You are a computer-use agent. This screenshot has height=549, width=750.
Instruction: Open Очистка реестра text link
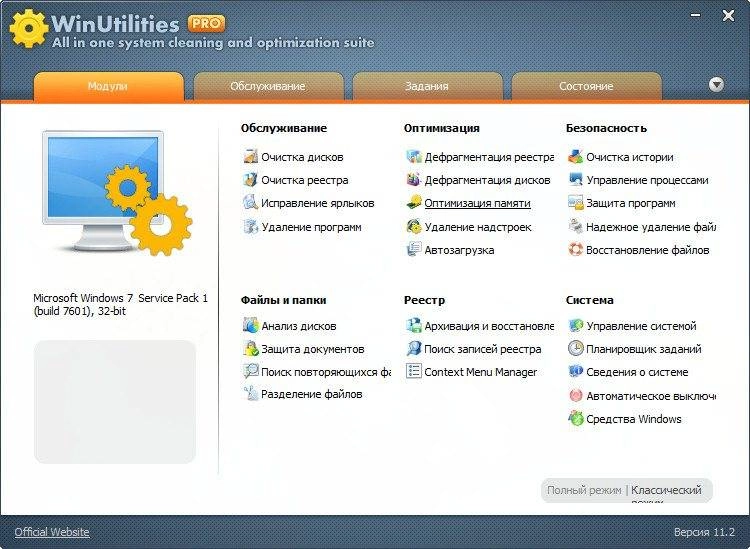point(305,180)
